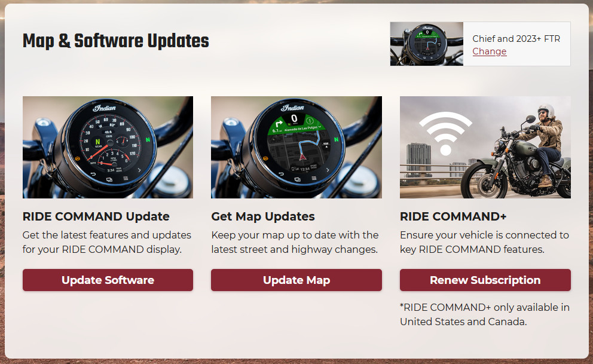Click the turn-right arrow icon on navigation display
This screenshot has height=364, width=593.
279,124
